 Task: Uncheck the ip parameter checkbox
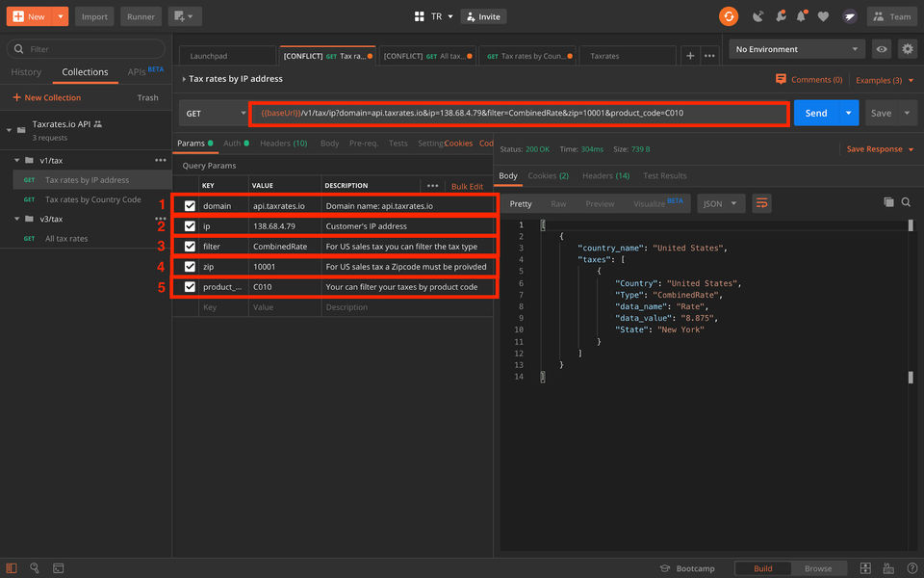190,225
